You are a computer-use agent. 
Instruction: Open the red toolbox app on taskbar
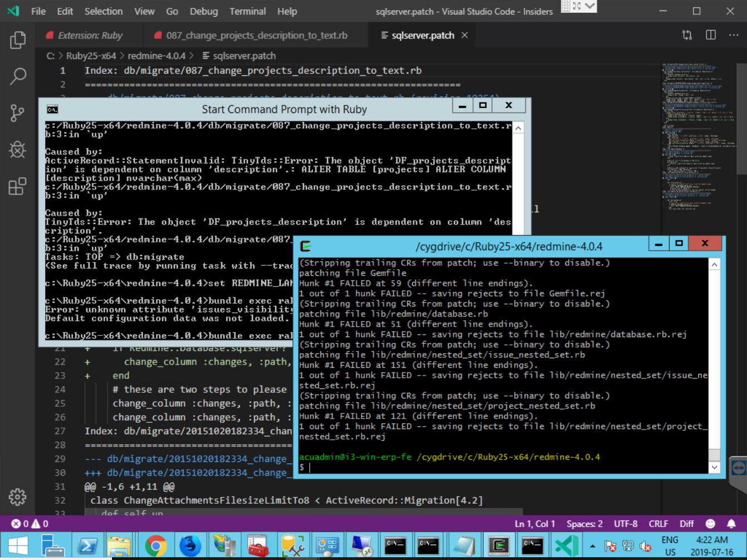(258, 546)
